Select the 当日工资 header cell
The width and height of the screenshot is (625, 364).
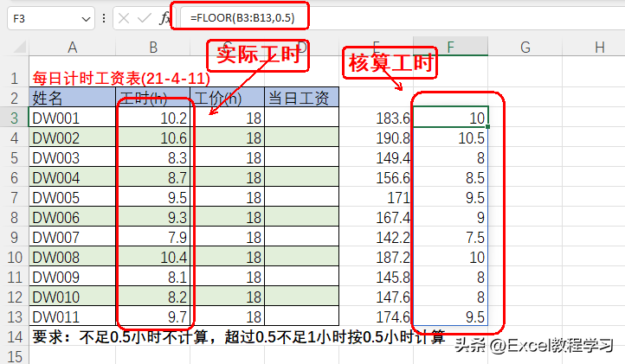click(301, 98)
